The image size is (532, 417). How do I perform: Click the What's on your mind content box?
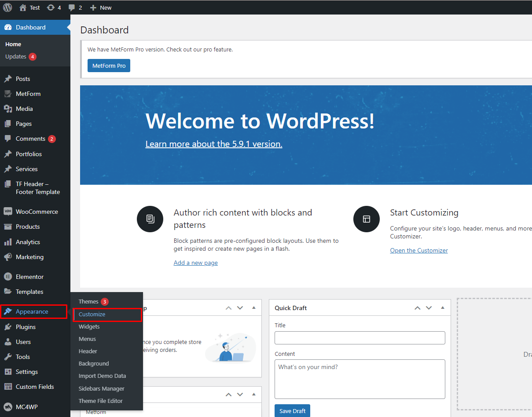point(360,379)
